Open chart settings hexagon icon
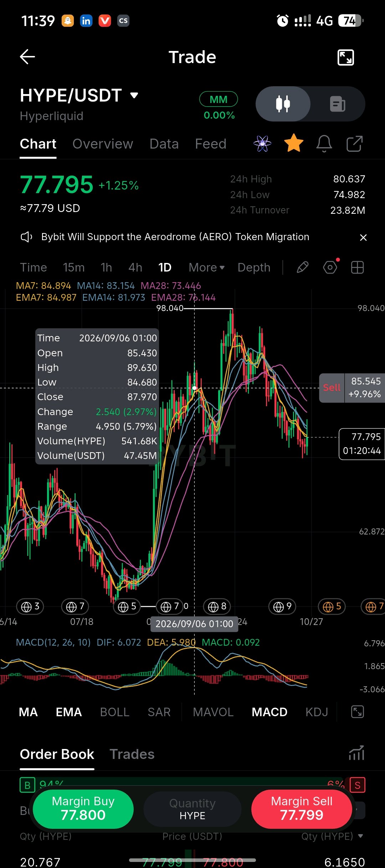385x868 pixels. pyautogui.click(x=330, y=267)
